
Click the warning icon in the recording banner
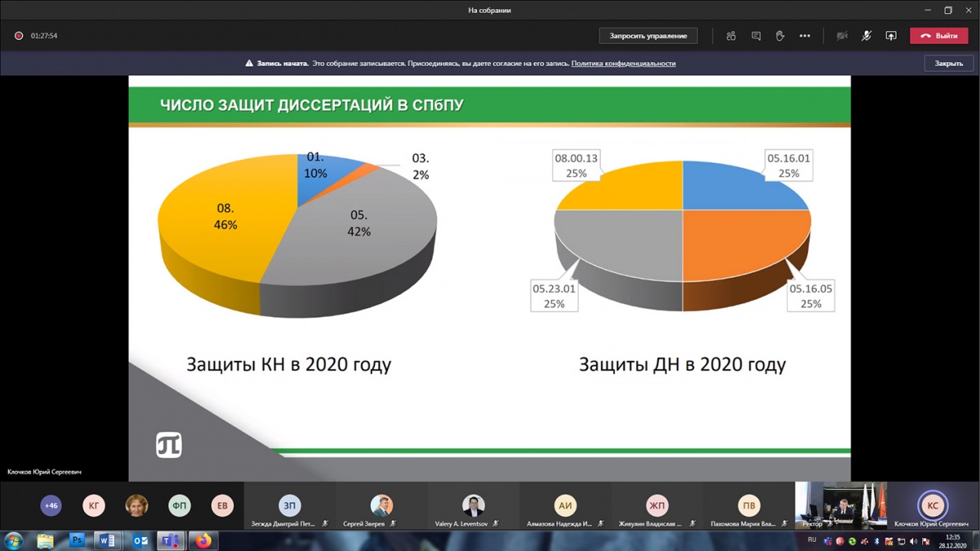click(250, 63)
